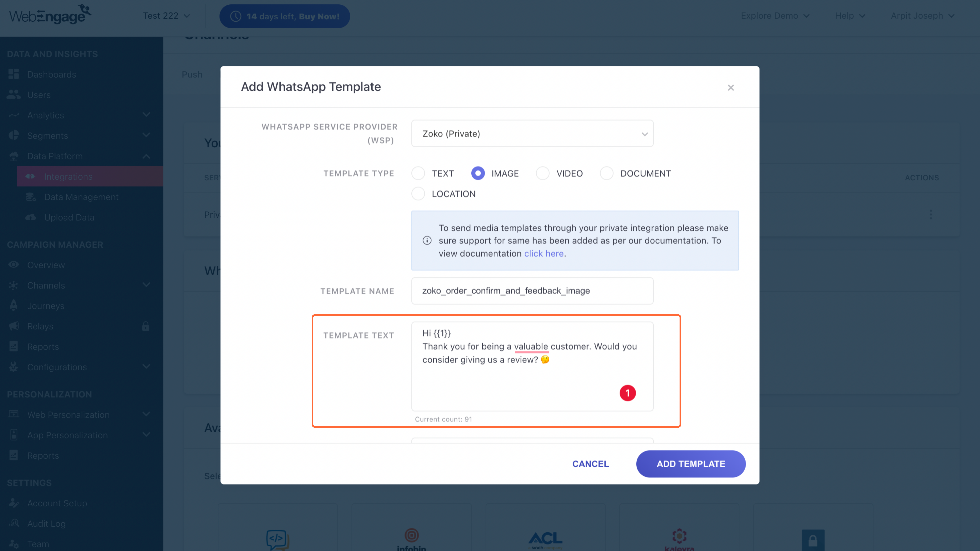The height and width of the screenshot is (551, 980).
Task: Close the Add WhatsApp Template dialog
Action: click(x=730, y=88)
